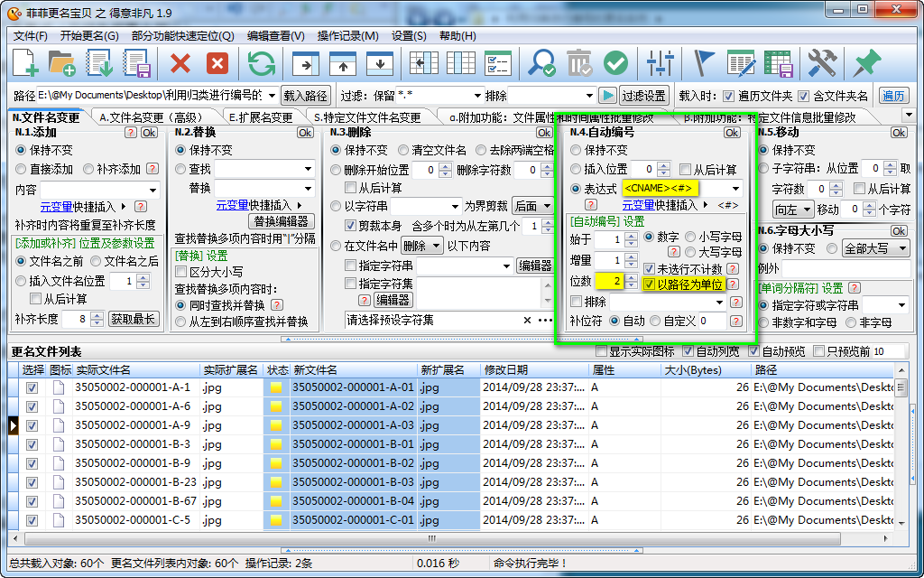The width and height of the screenshot is (924, 578).
Task: Click the 补齐长度 number field
Action: pyautogui.click(x=76, y=319)
